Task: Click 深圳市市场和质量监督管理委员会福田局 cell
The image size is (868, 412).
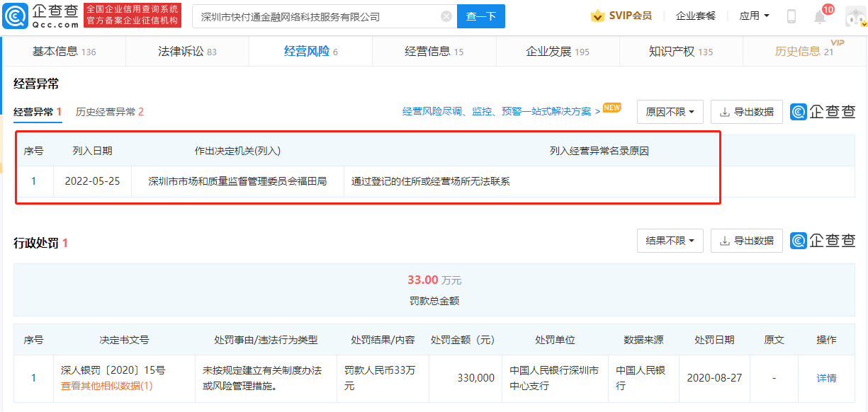Action: coord(237,181)
